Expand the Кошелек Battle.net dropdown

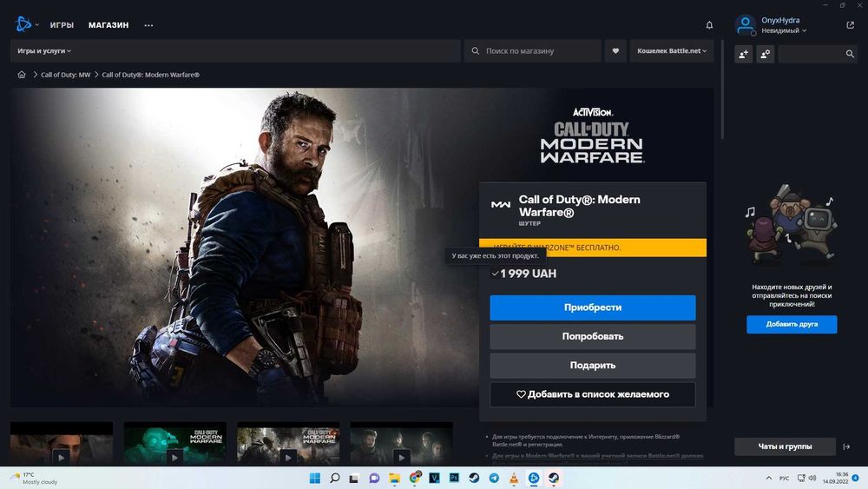click(x=672, y=51)
